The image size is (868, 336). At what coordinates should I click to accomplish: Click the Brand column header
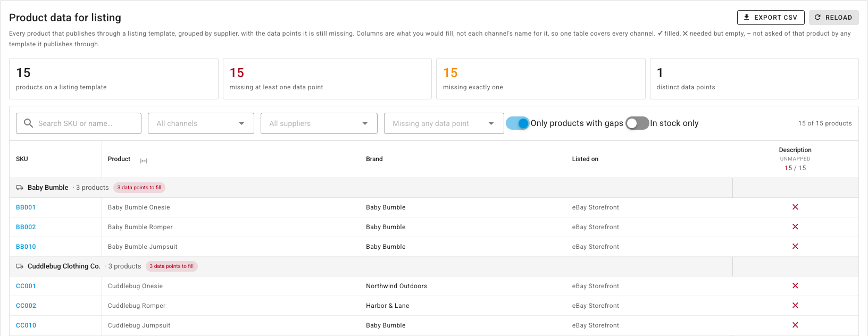coord(374,159)
